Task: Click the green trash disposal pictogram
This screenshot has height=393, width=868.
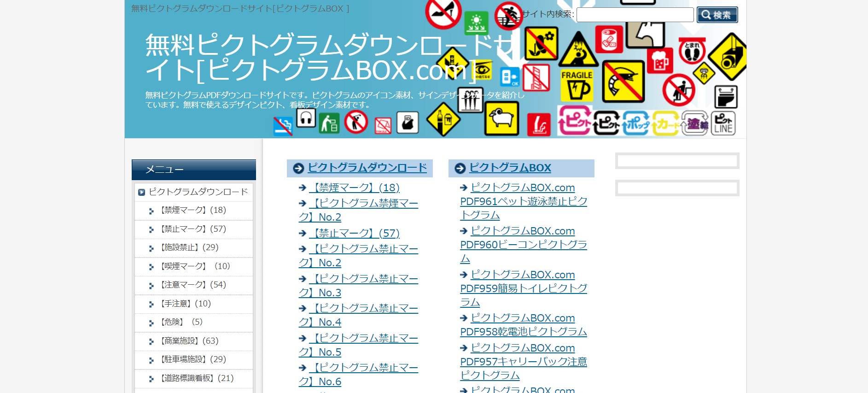Action: [x=329, y=123]
